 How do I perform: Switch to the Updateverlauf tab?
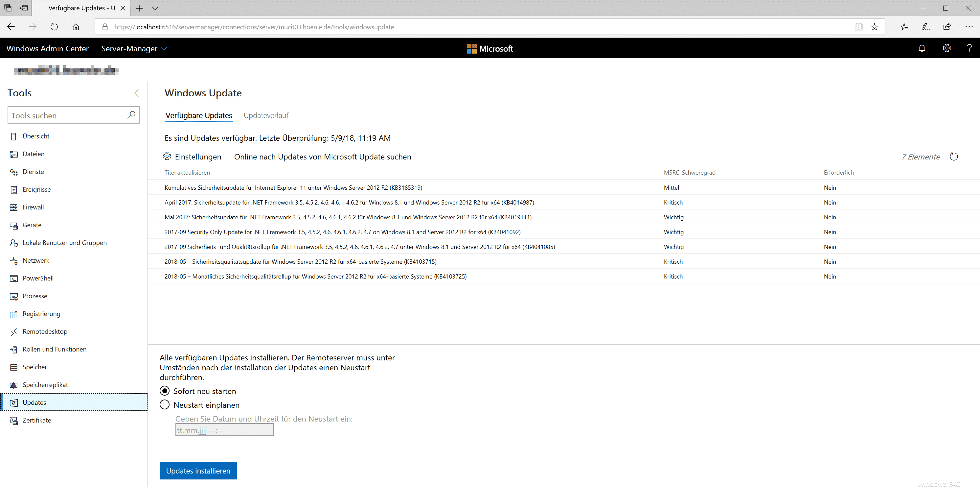pyautogui.click(x=266, y=115)
